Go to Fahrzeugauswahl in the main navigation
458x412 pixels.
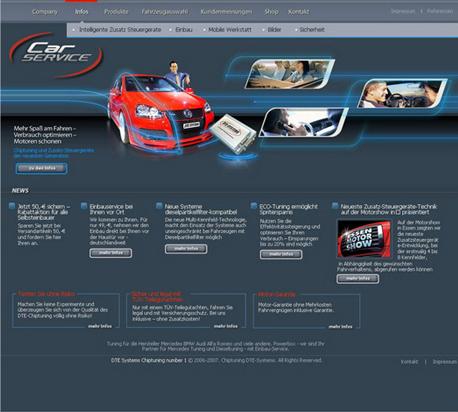[x=165, y=12]
